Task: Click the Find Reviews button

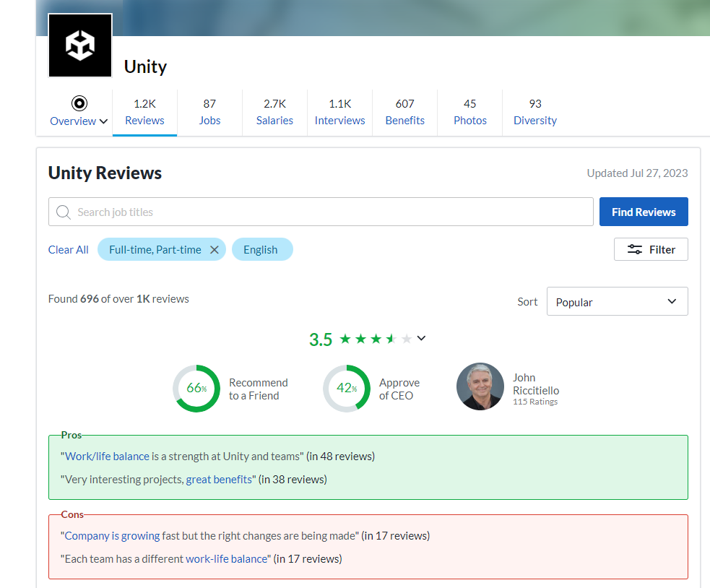Action: 644,212
